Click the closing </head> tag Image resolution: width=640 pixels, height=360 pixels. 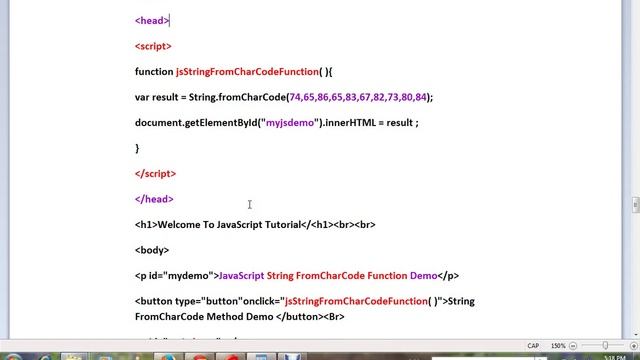pos(154,199)
